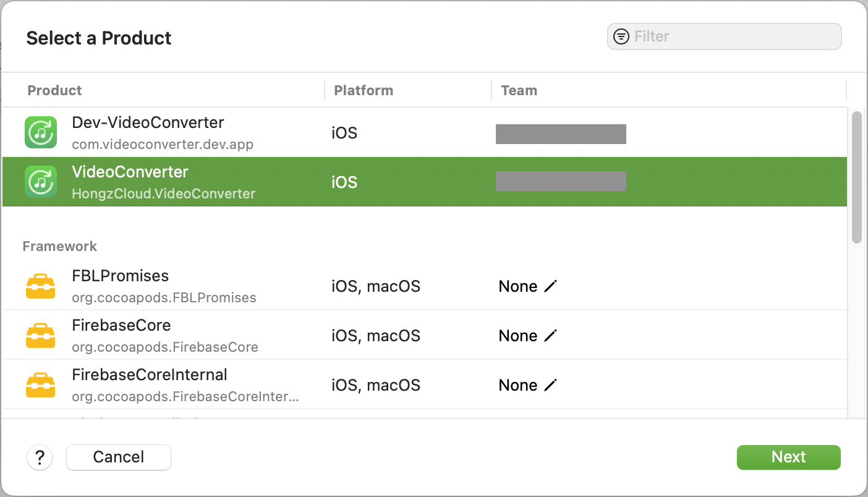The height and width of the screenshot is (497, 868).
Task: Click None team value for FBLPromises
Action: pos(518,286)
